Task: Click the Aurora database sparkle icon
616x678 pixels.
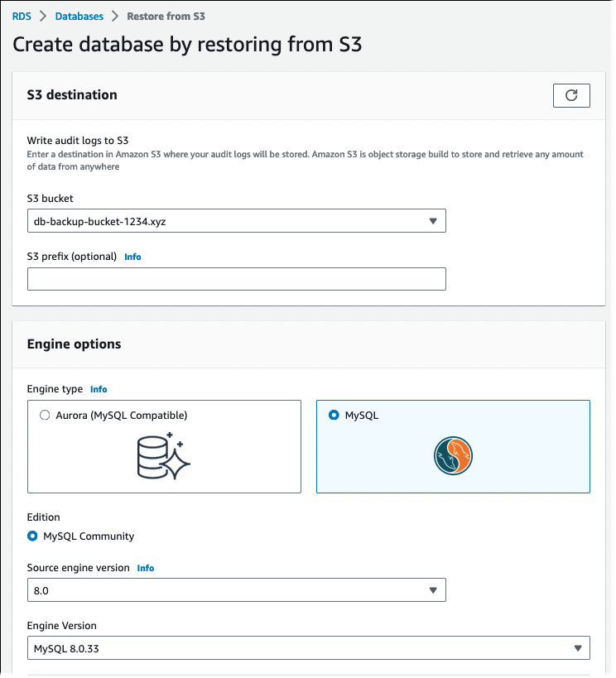Action: pos(163,456)
